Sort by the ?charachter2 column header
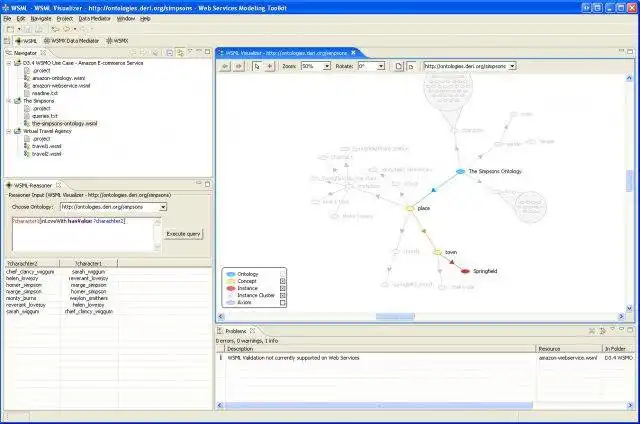 (32, 264)
